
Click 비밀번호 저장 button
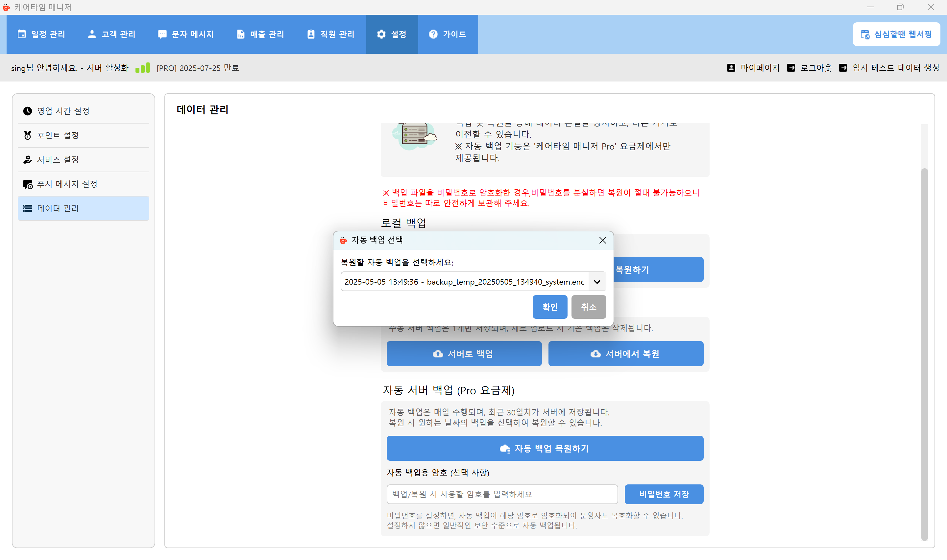coord(664,494)
